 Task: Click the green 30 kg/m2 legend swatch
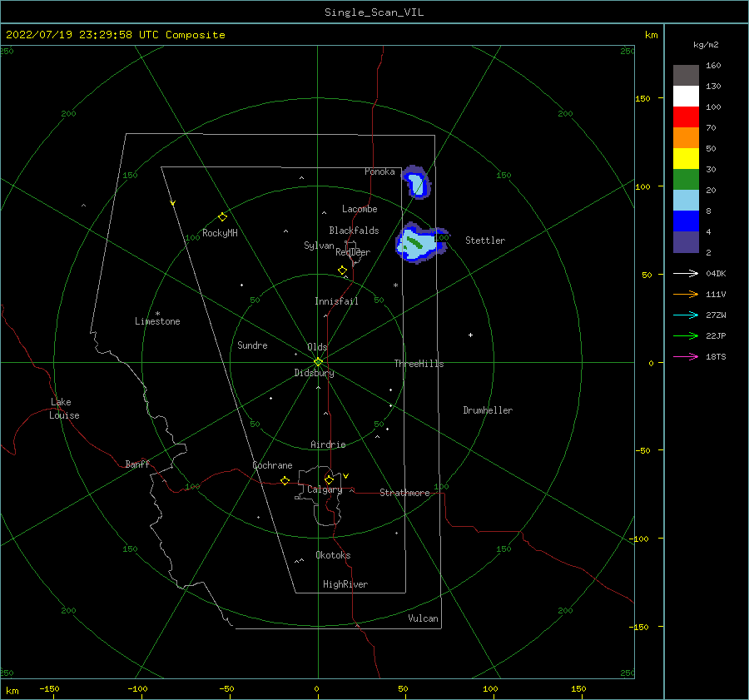click(686, 180)
